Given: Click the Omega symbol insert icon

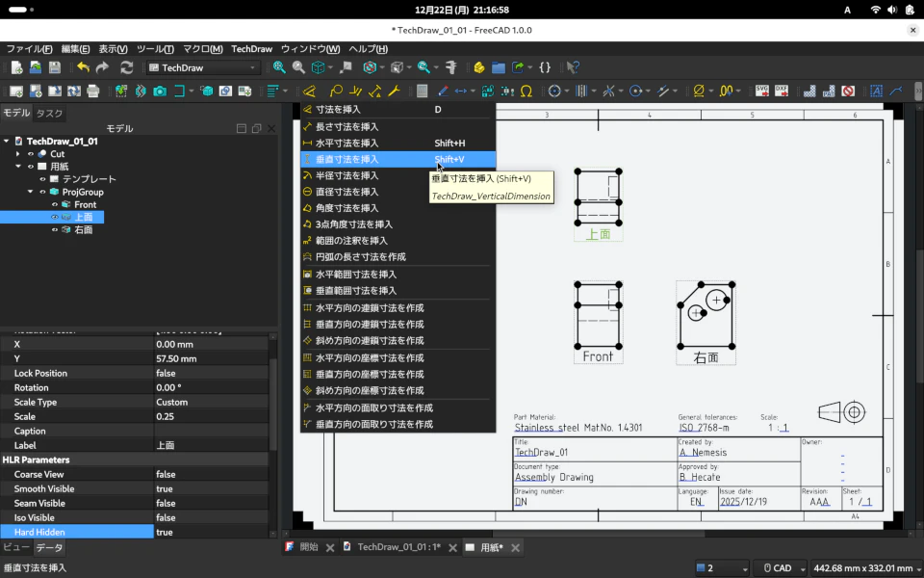Looking at the screenshot, I should 526,91.
